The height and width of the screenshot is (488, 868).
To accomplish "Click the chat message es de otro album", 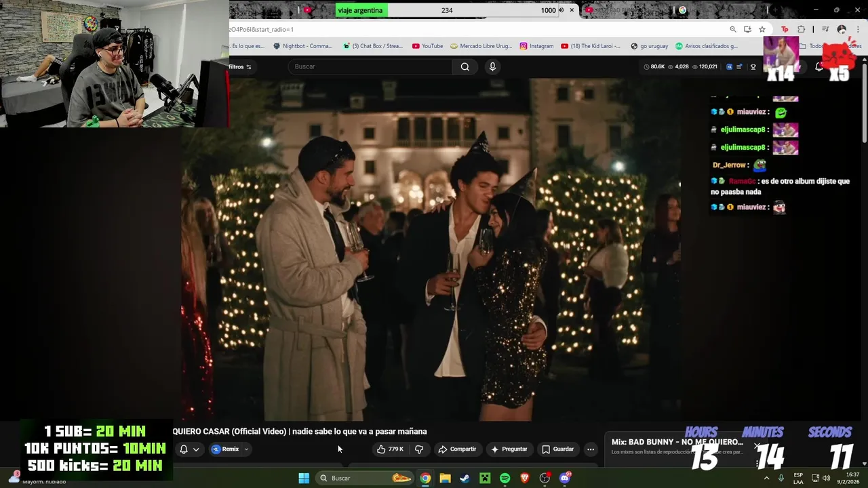I will [780, 186].
